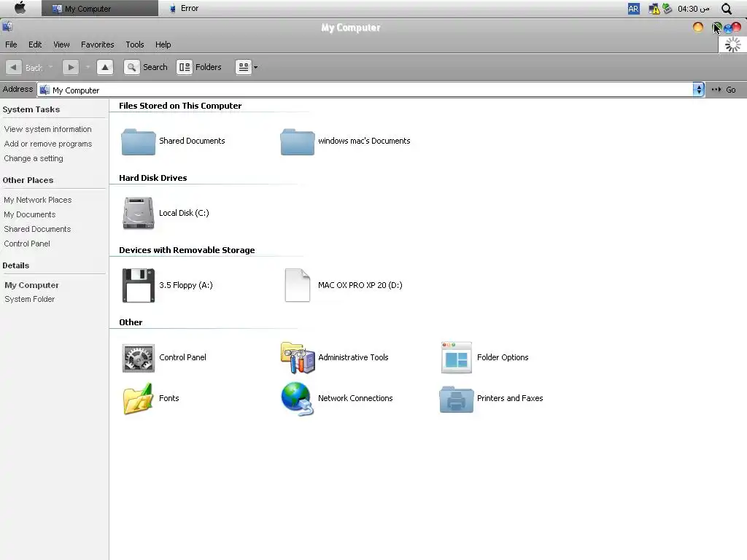Viewport: 747px width, 560px height.
Task: Open Shared Documents link in sidebar
Action: pyautogui.click(x=37, y=229)
